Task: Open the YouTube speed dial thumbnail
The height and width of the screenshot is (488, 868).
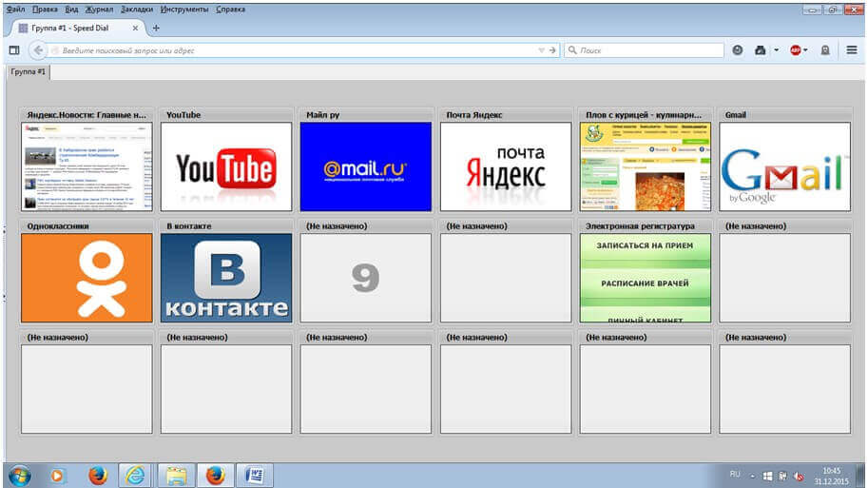Action: (x=225, y=166)
